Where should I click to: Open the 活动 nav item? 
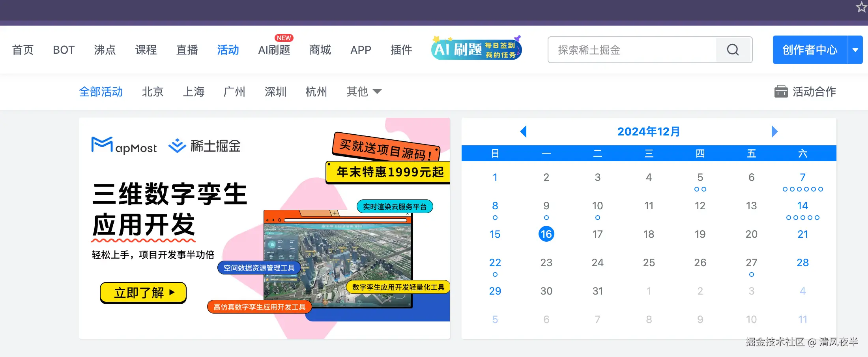[x=228, y=50]
